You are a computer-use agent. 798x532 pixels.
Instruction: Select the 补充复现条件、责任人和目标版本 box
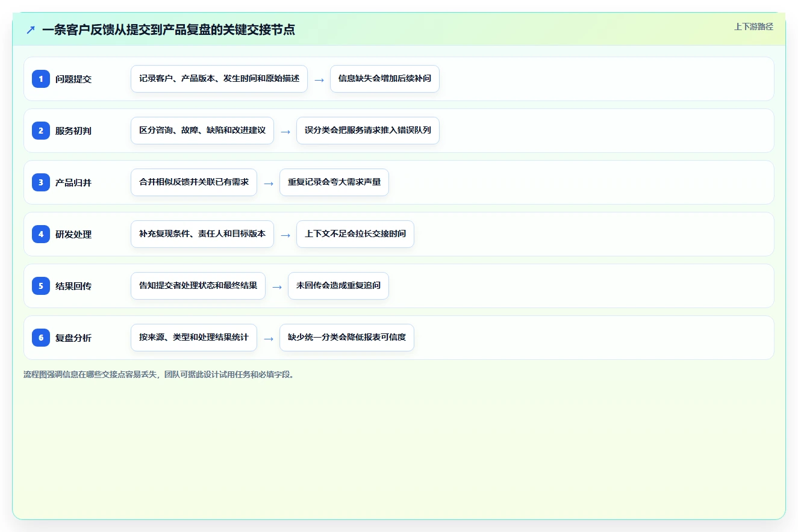pos(202,234)
